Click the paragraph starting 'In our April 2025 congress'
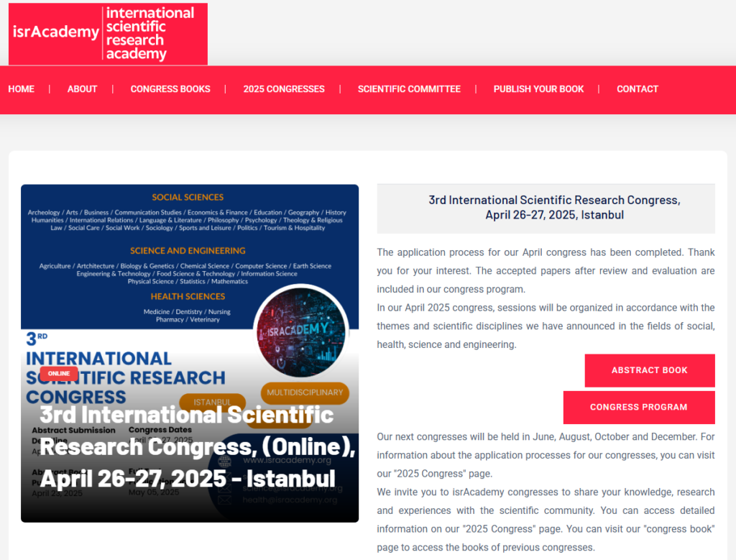Viewport: 736px width, 560px height. click(546, 326)
